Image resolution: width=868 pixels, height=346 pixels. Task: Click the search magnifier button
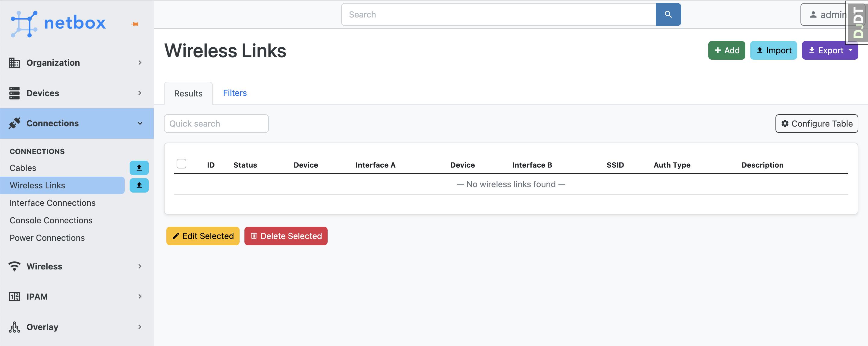668,14
